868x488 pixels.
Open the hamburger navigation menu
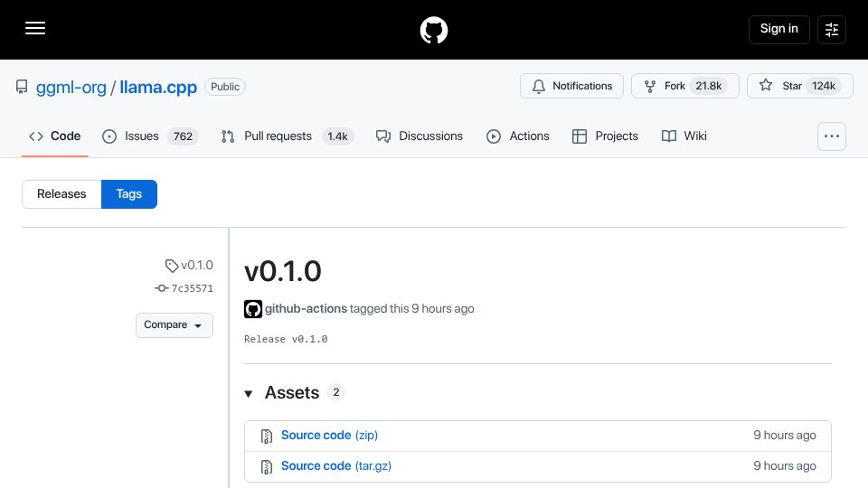(x=35, y=28)
